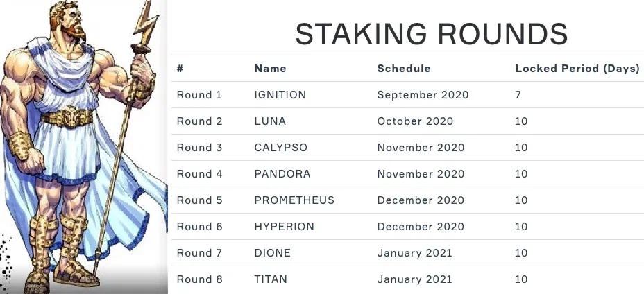Click the Zeus character illustration

tap(82, 147)
